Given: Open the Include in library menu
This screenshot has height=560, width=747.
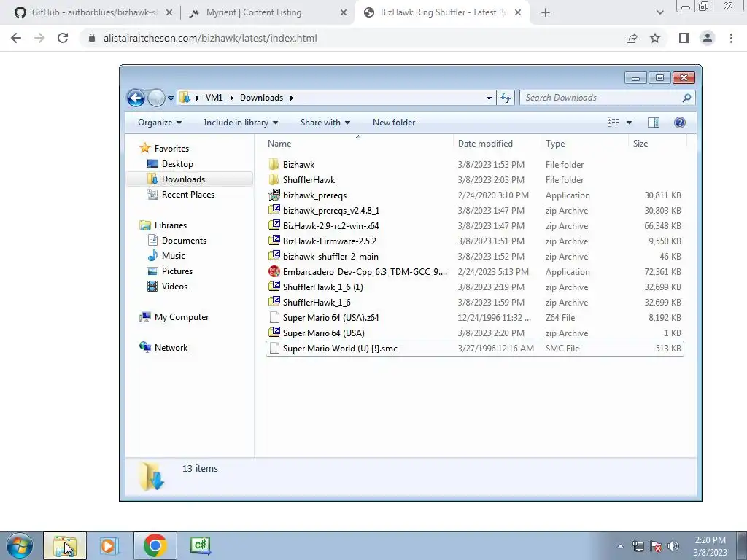Looking at the screenshot, I should click(241, 122).
